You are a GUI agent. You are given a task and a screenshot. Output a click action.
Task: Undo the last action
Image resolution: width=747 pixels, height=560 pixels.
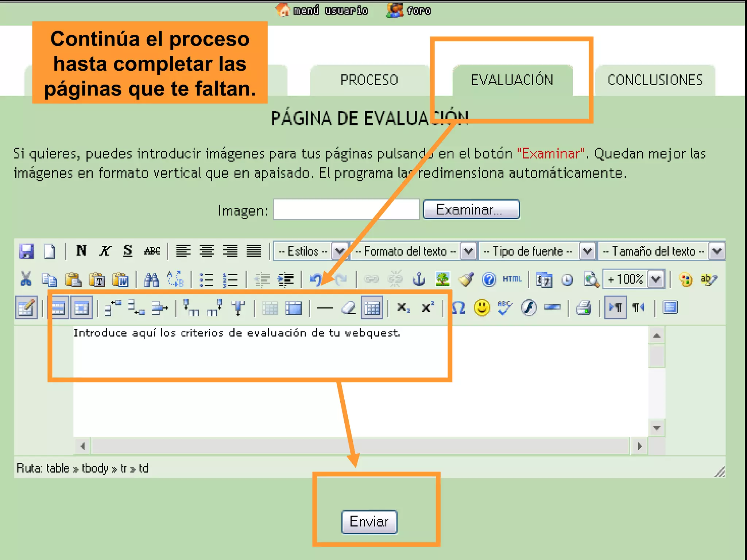(x=316, y=280)
